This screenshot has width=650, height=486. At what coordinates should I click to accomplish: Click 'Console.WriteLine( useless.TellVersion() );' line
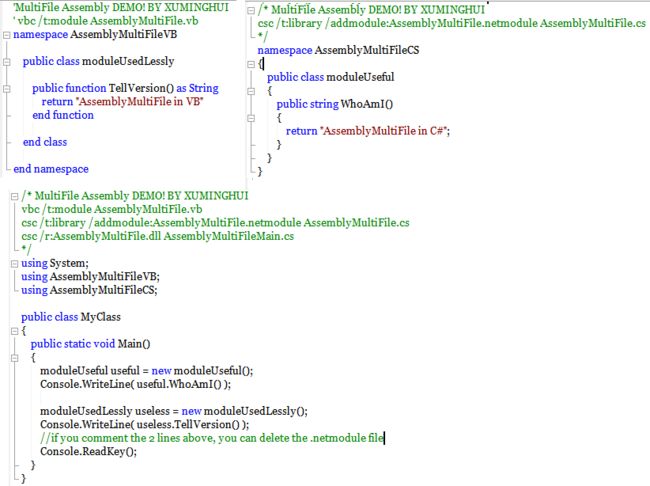(144, 424)
